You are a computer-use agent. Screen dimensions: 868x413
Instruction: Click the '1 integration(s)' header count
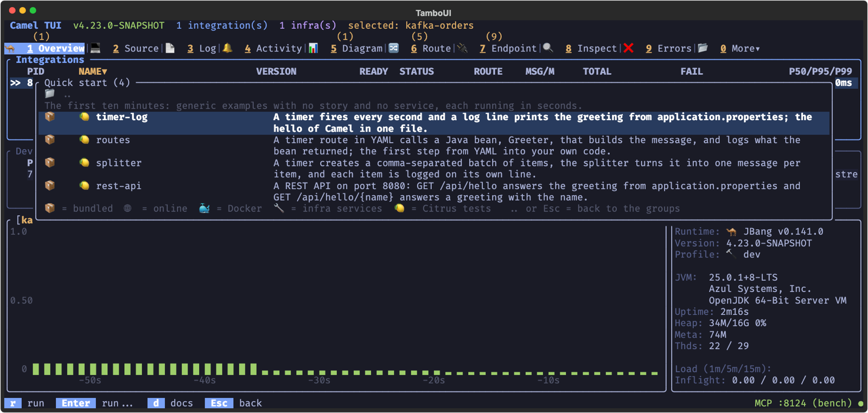point(222,25)
